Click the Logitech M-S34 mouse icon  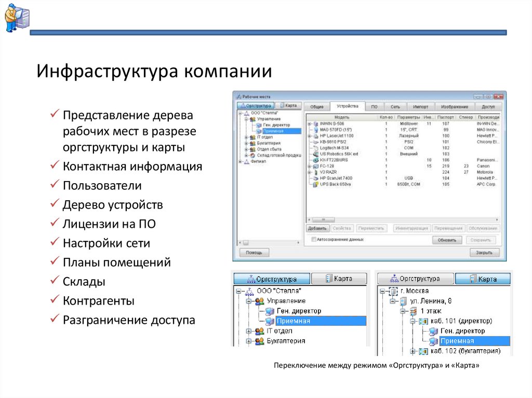pos(316,148)
